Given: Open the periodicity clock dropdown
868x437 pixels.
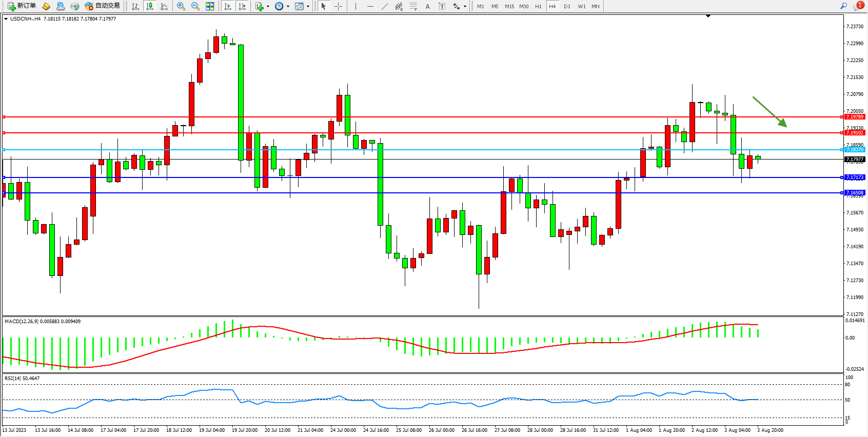Looking at the screenshot, I should pyautogui.click(x=288, y=7).
